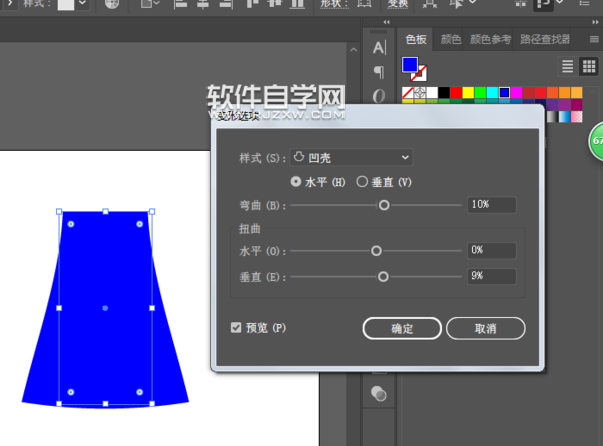Click the 取消 button
The height and width of the screenshot is (446, 603).
click(x=486, y=328)
